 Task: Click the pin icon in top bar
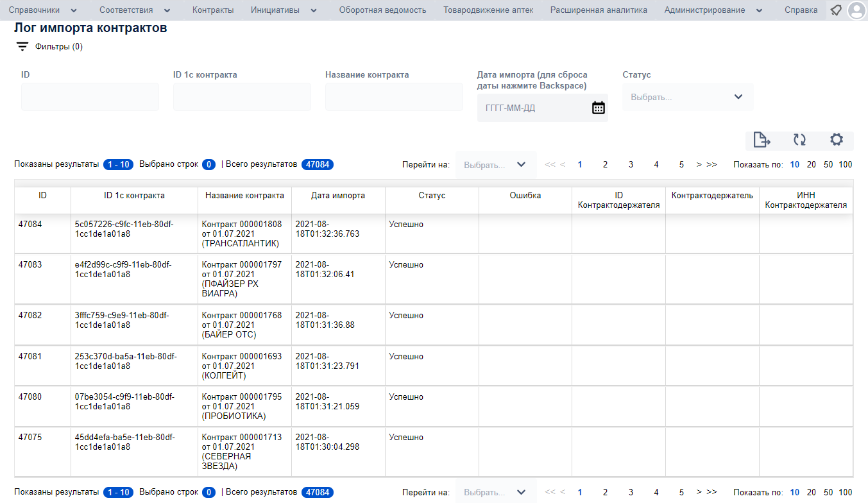pos(836,10)
